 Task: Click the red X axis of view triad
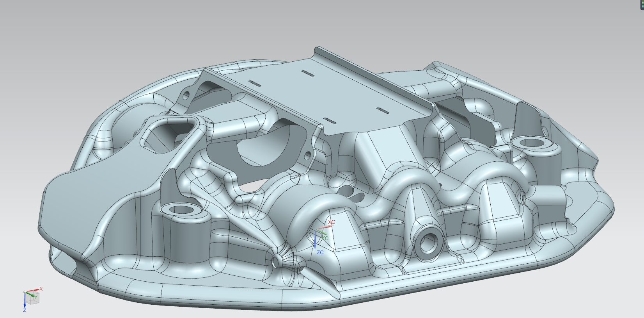click(x=33, y=290)
